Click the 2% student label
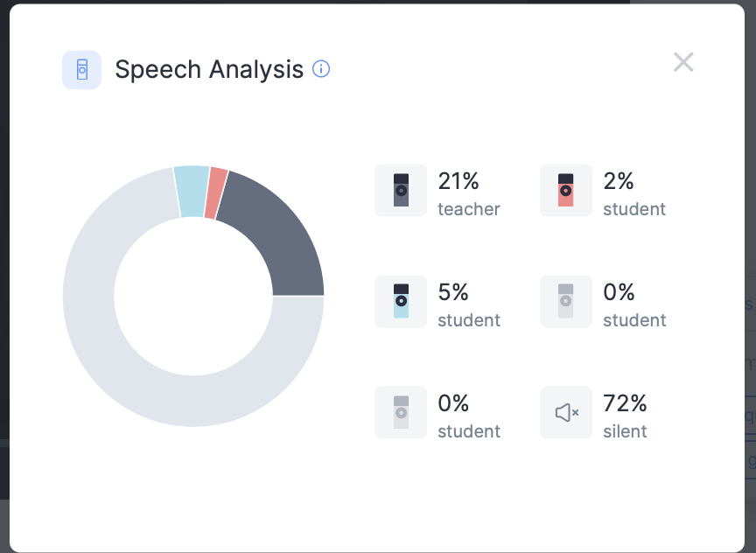This screenshot has height=553, width=756. pyautogui.click(x=633, y=194)
